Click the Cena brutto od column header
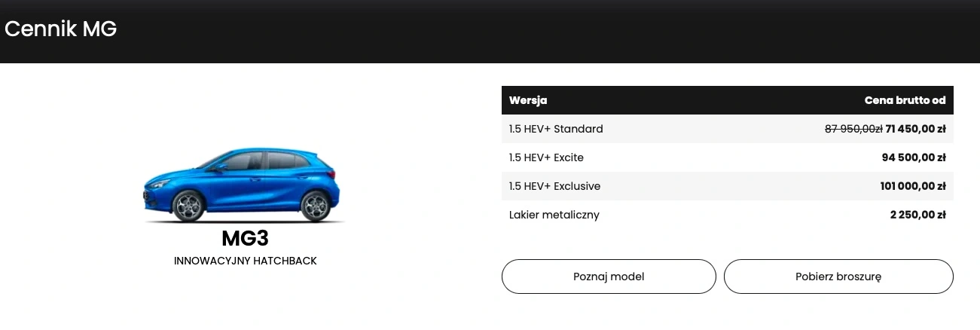 click(905, 100)
